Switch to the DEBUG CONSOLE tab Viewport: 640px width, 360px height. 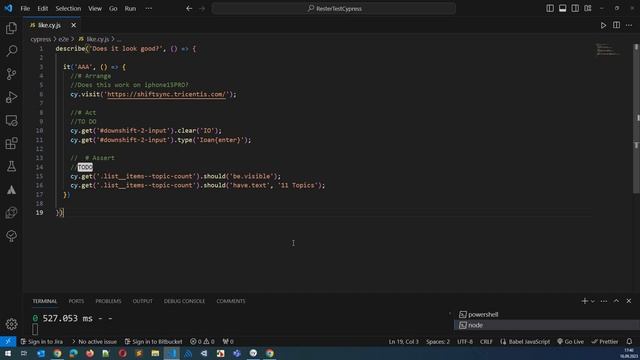(x=184, y=301)
